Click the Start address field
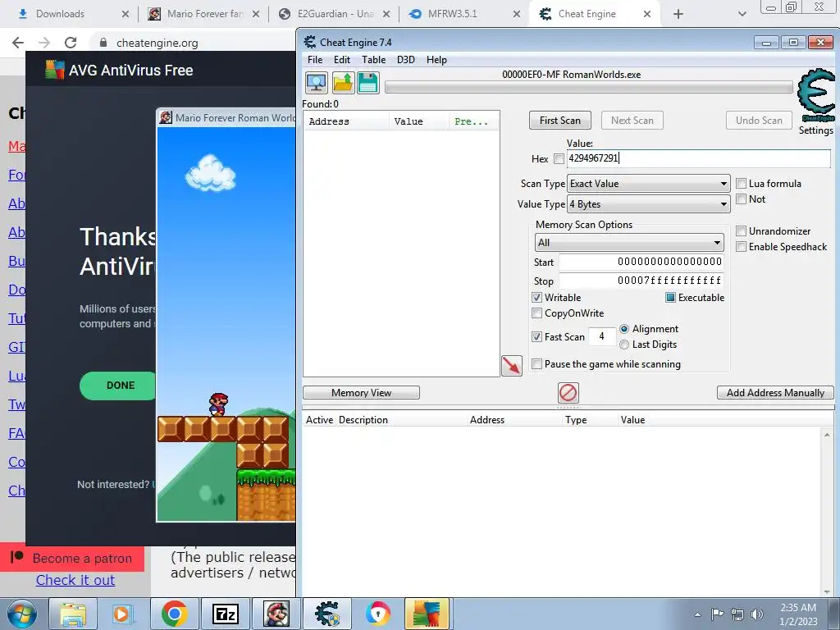 641,262
